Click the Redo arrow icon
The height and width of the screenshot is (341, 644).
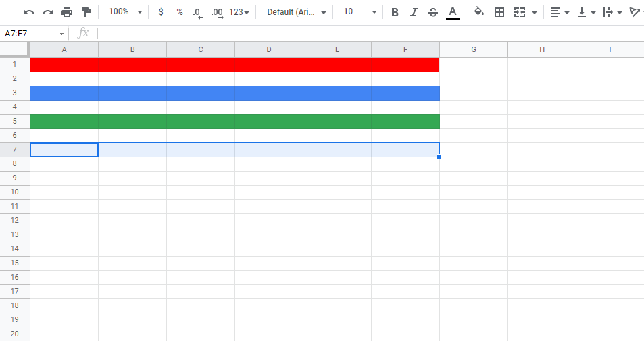[x=47, y=12]
